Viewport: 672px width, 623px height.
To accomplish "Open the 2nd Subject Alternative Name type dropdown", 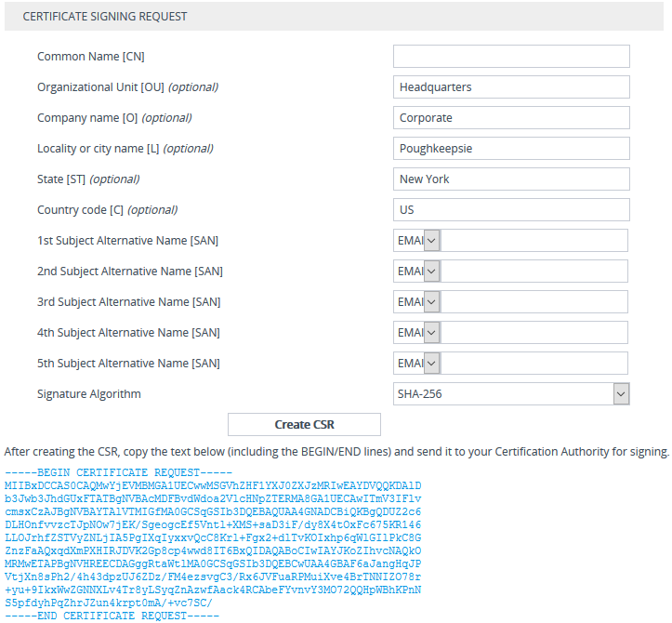I will click(x=416, y=272).
